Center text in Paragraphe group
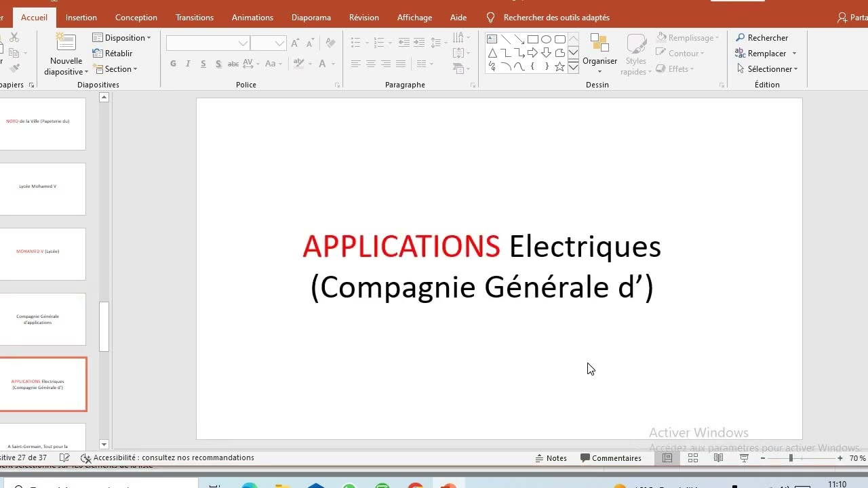Image resolution: width=868 pixels, height=488 pixels. (371, 64)
